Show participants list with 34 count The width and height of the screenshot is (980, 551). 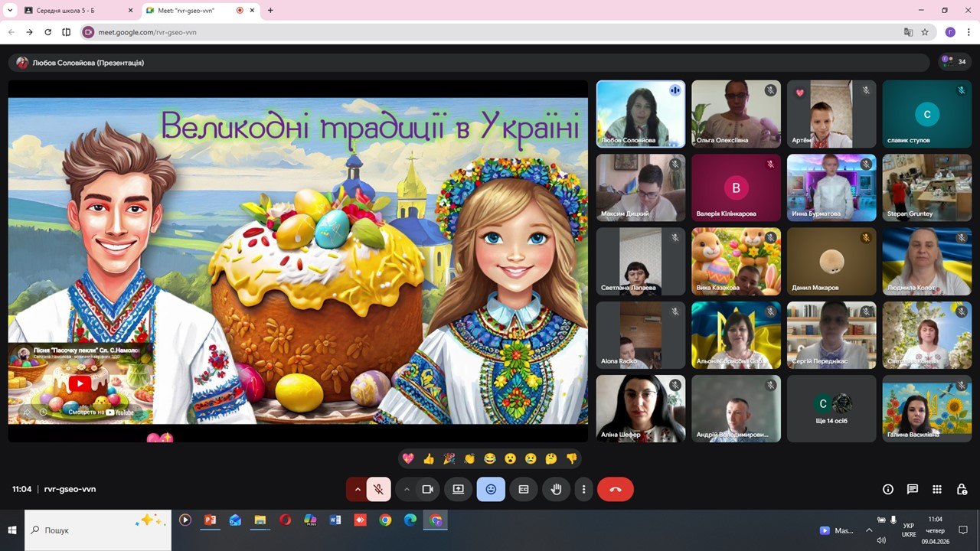(954, 62)
